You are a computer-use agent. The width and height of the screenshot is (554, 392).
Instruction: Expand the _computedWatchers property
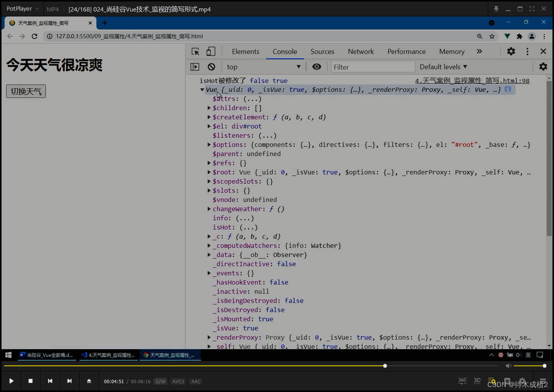click(209, 246)
